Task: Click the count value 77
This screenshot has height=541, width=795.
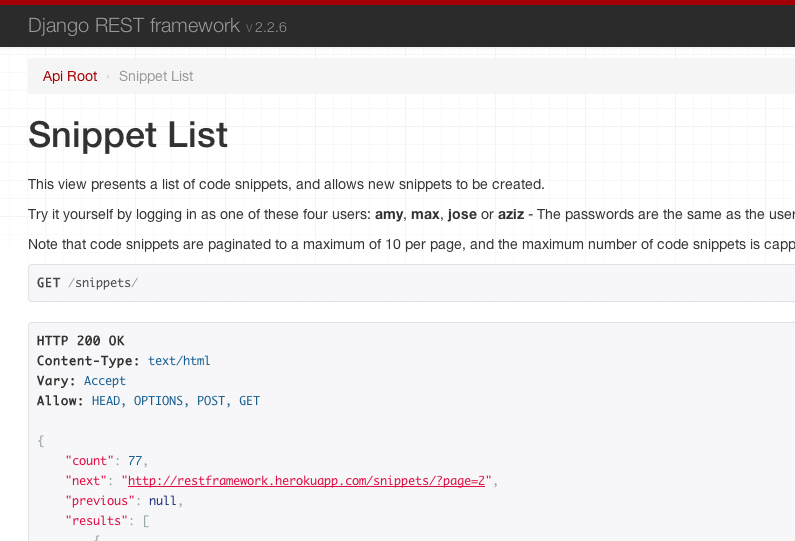Action: (135, 461)
